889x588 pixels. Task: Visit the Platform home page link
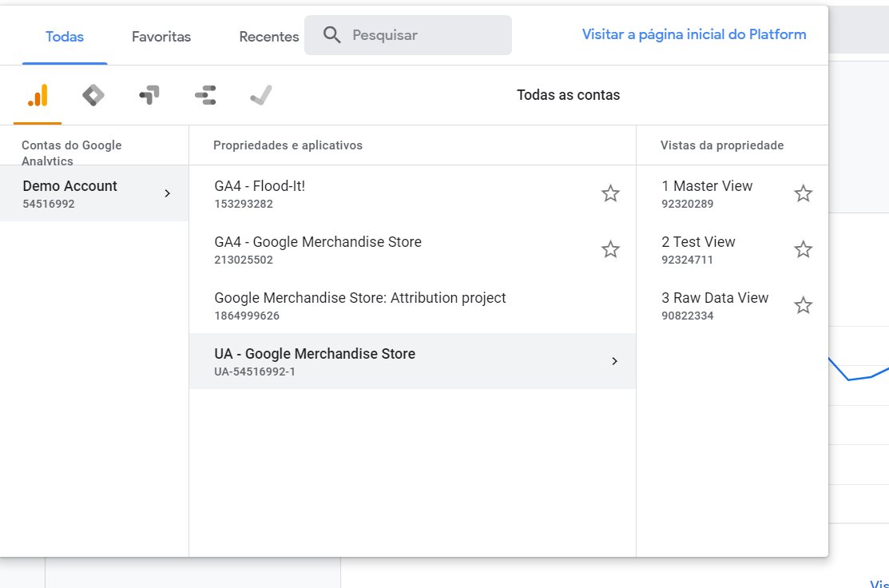click(694, 34)
